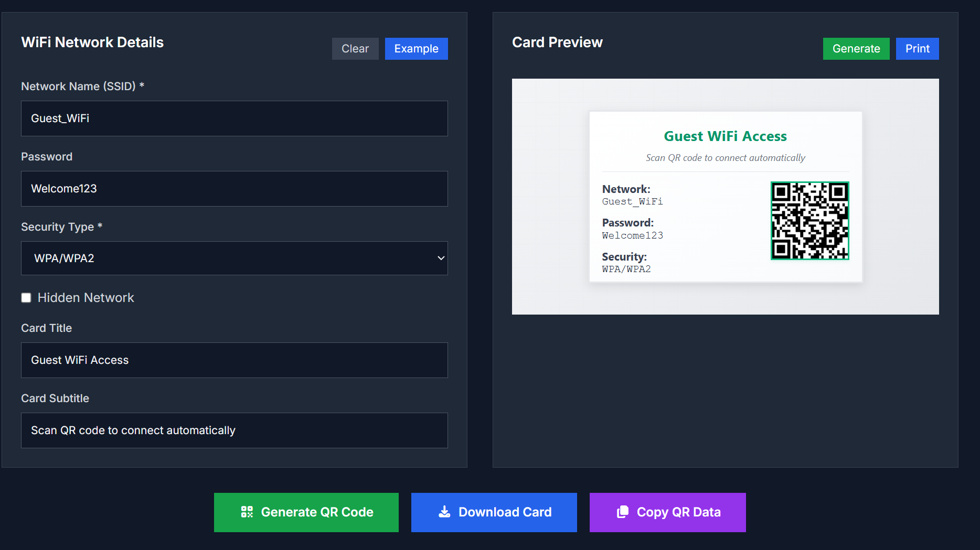Print the WiFi card
This screenshot has width=980, height=550.
point(917,49)
